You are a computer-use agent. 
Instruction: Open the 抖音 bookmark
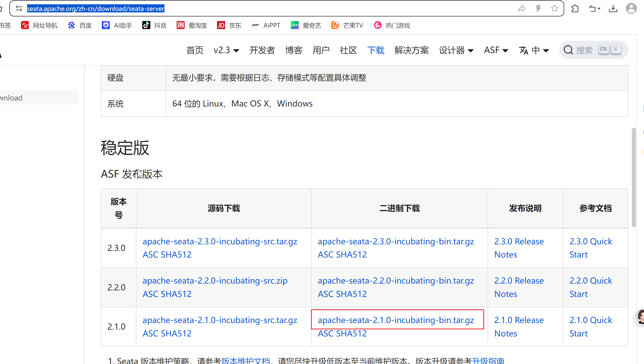pos(154,25)
